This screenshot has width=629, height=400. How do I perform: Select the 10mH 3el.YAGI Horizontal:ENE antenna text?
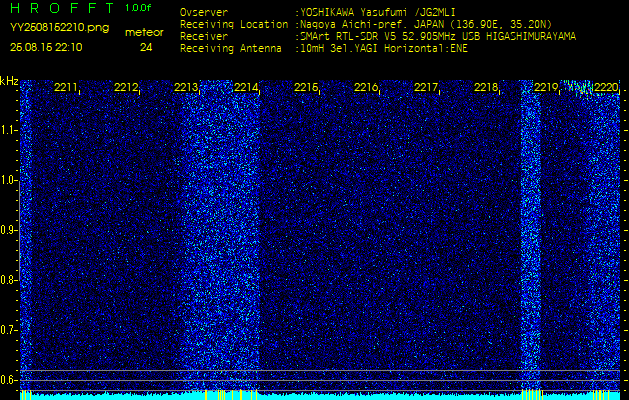pyautogui.click(x=383, y=49)
